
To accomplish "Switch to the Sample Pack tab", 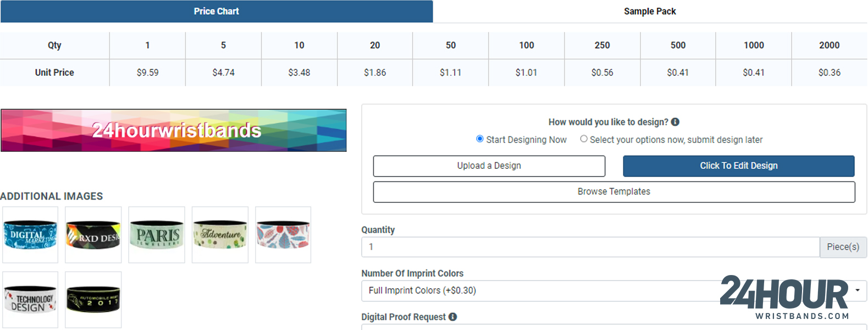I will [650, 12].
